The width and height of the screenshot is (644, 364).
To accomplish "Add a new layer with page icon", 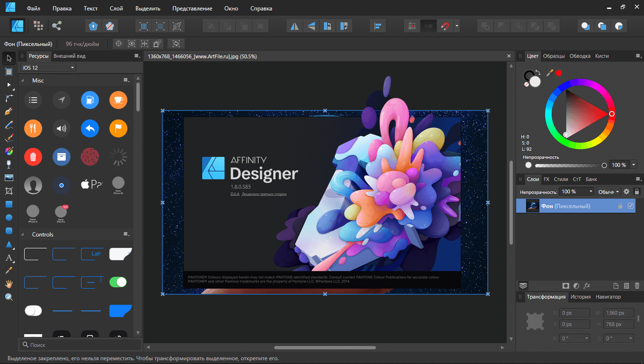I will [x=616, y=286].
